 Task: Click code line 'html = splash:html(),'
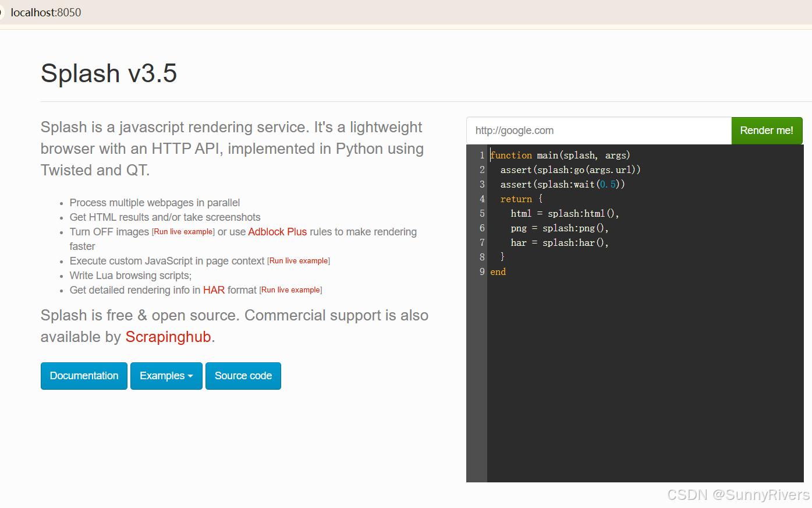pos(565,213)
